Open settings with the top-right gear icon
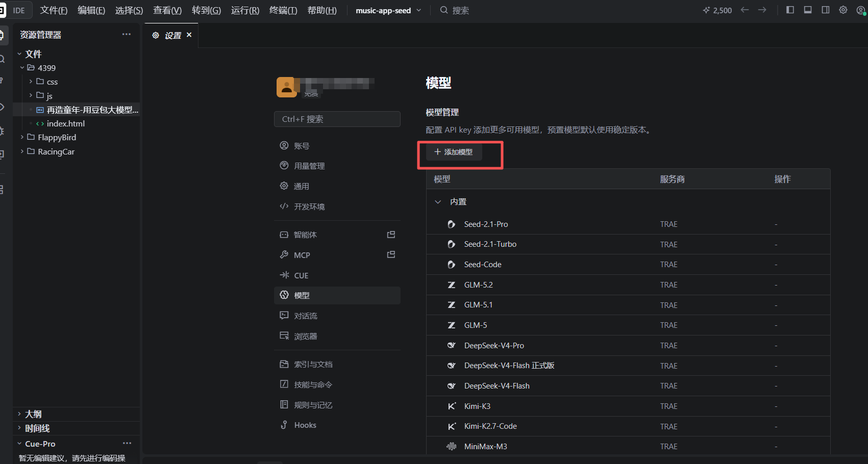The width and height of the screenshot is (868, 464). click(x=843, y=10)
